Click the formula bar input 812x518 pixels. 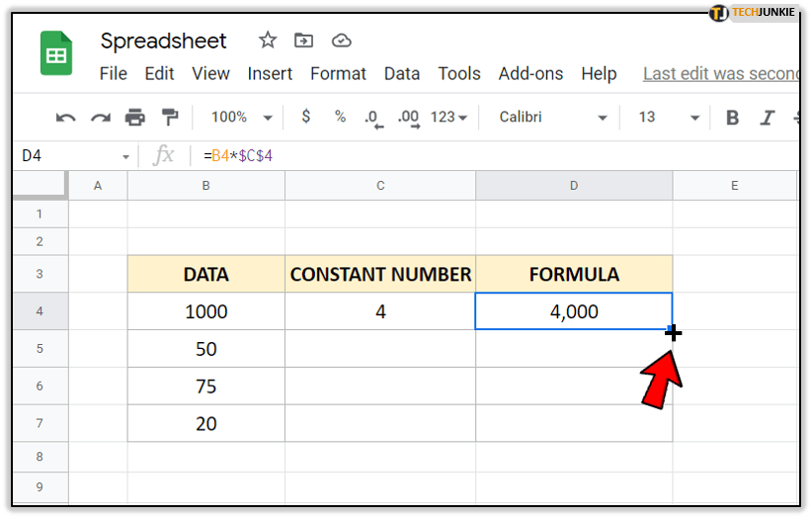point(494,155)
